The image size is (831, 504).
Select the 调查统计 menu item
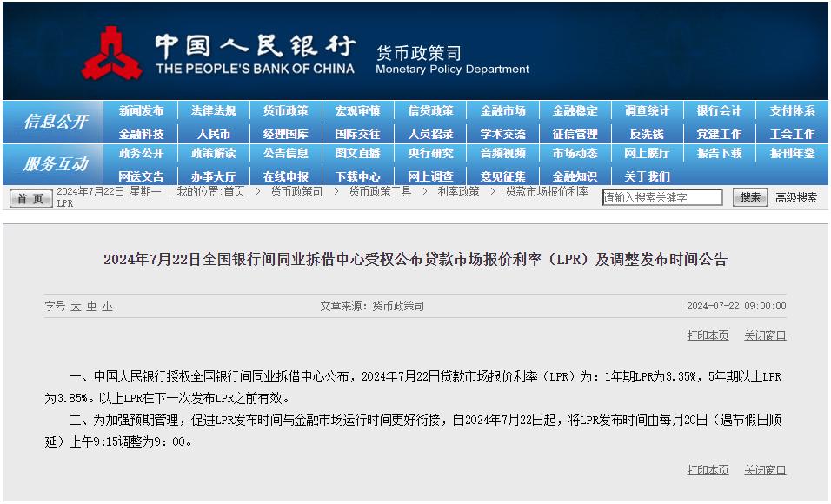tap(647, 111)
